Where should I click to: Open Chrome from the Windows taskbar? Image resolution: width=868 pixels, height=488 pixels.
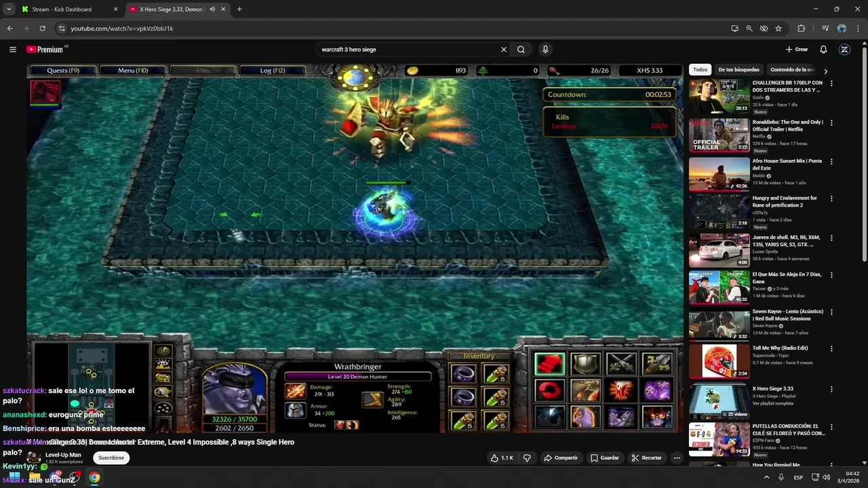click(x=94, y=478)
